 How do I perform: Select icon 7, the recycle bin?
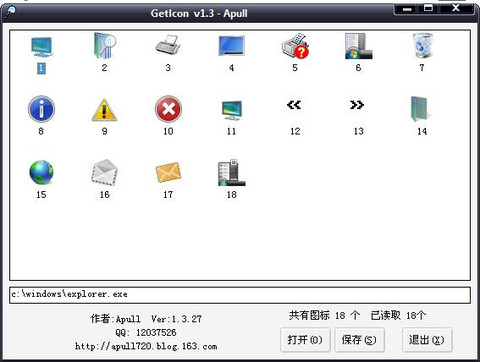[x=422, y=46]
